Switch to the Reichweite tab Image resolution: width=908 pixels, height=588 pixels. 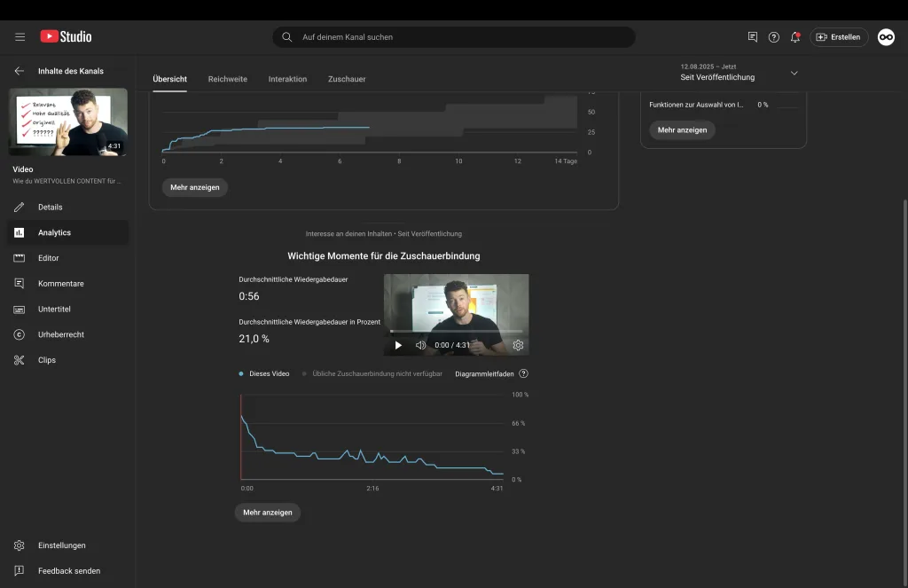[x=228, y=79]
